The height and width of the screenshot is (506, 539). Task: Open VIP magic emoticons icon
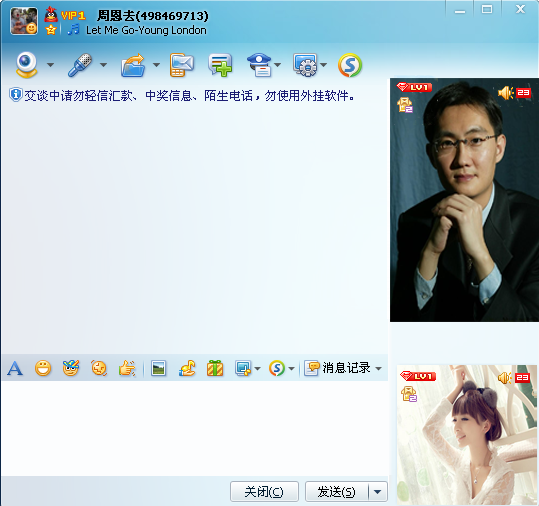pos(71,368)
